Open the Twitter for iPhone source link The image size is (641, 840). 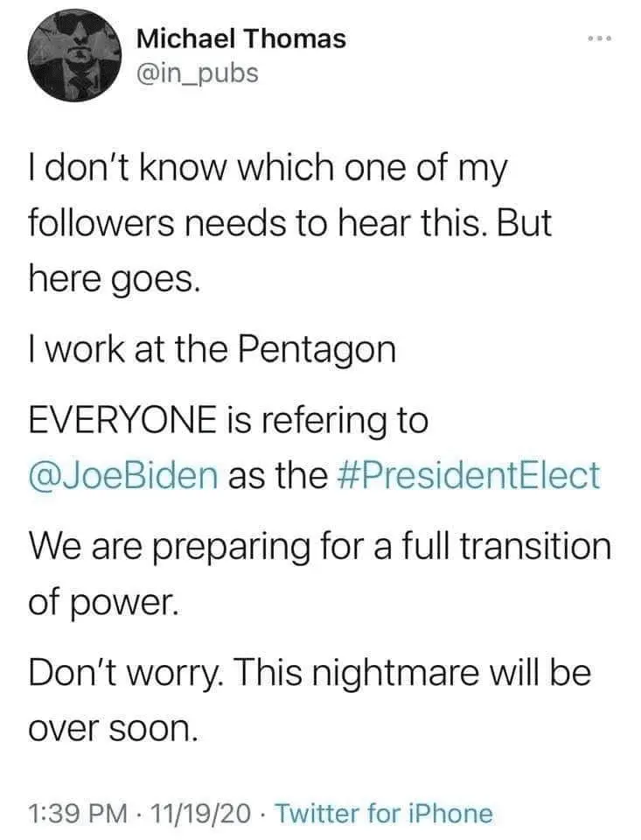point(384,814)
